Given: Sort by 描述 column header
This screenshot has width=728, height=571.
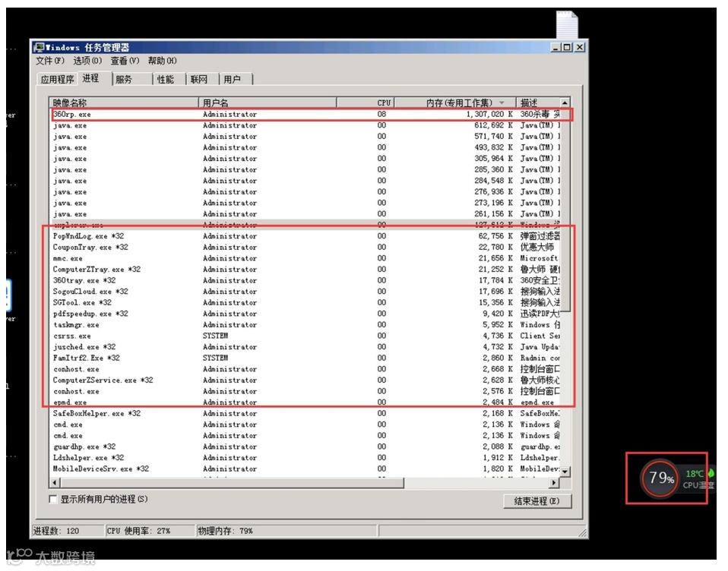Looking at the screenshot, I should [x=538, y=103].
